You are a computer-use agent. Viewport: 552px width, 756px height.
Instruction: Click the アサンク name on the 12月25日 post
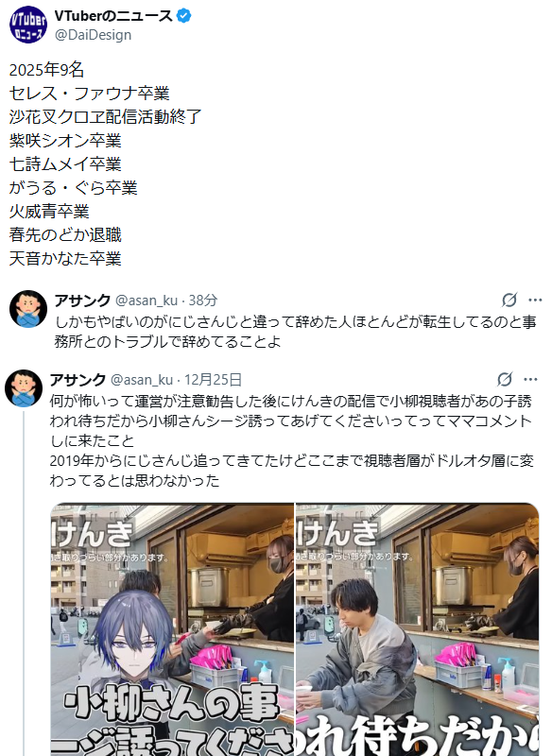(78, 380)
